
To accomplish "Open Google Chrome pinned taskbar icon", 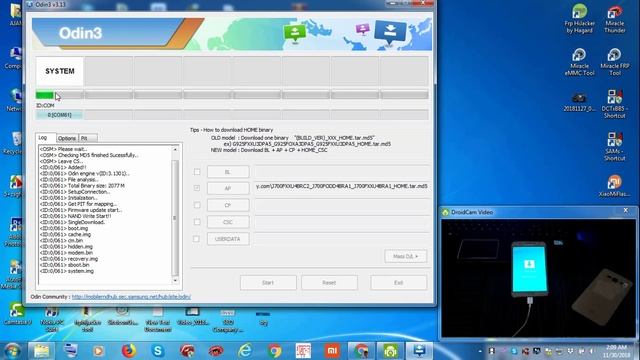I will 275,351.
